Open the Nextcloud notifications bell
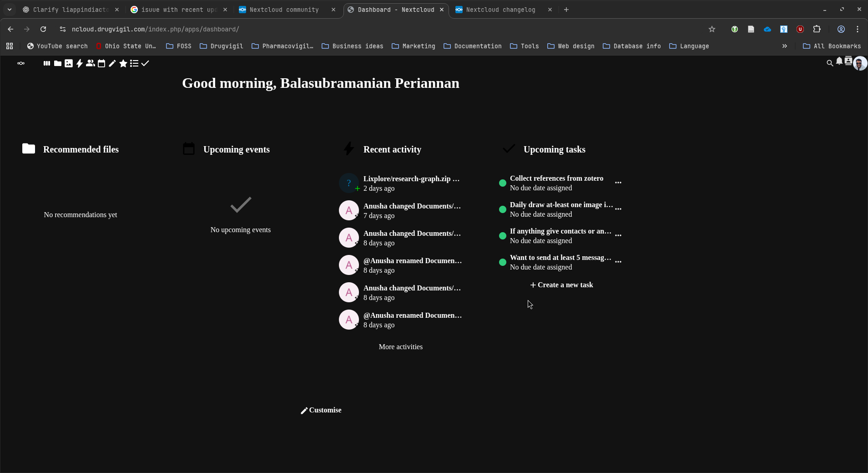 coord(839,61)
